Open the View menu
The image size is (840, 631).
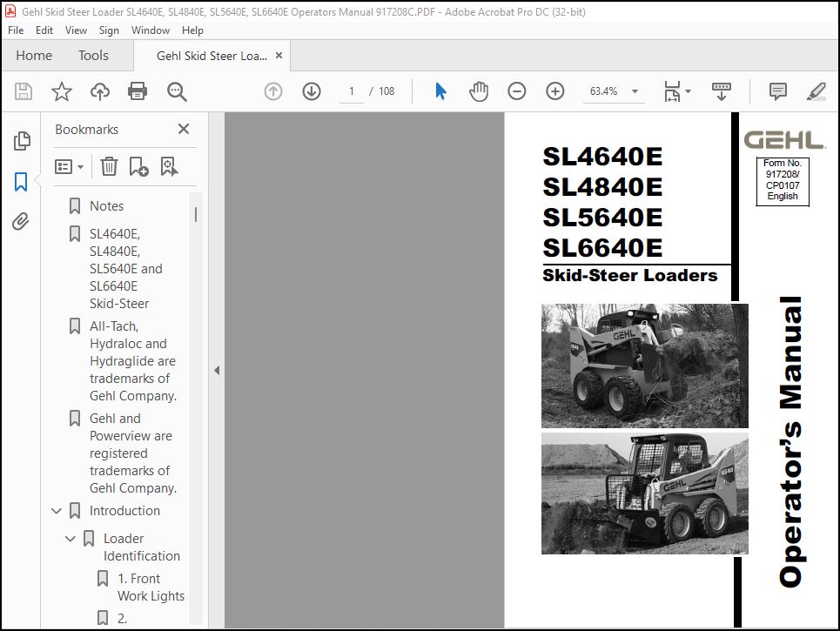click(x=76, y=30)
